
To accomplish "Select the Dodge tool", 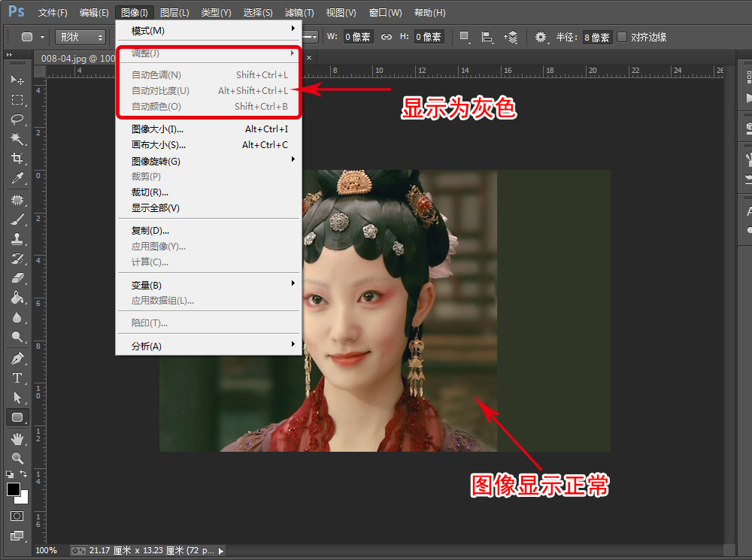I will point(17,337).
